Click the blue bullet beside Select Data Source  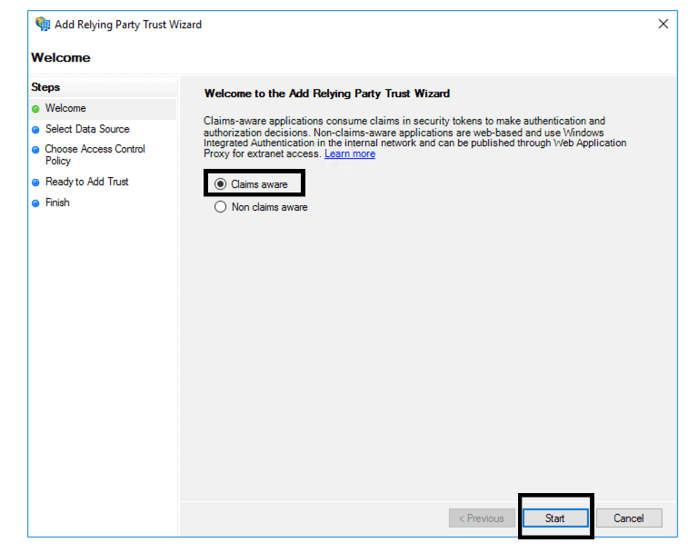point(36,130)
